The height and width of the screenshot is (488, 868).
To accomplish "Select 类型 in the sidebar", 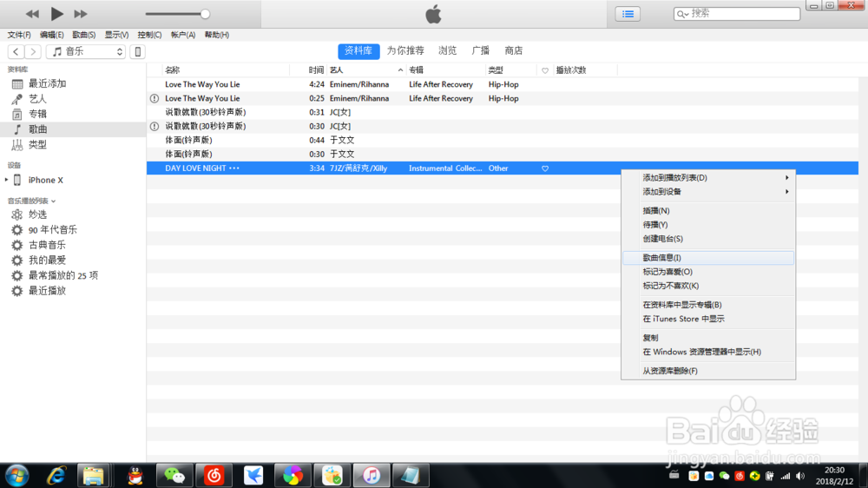I will 73,145.
